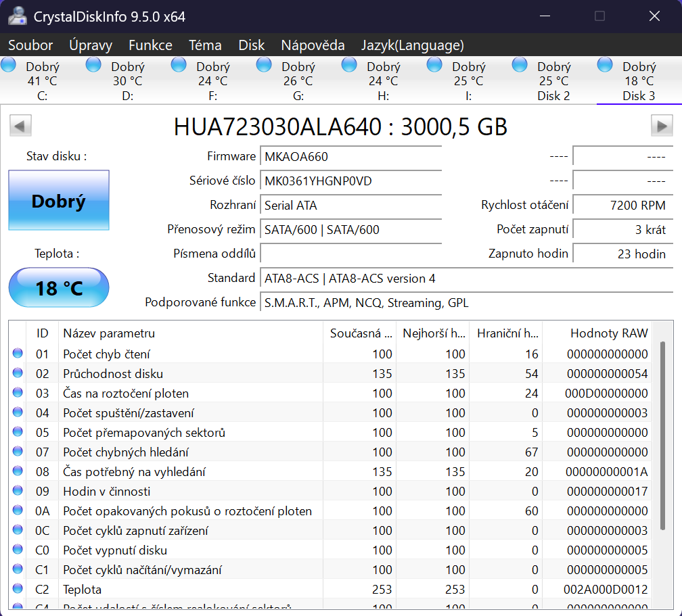This screenshot has width=682, height=616.
Task: Open the Téma menu
Action: [205, 45]
